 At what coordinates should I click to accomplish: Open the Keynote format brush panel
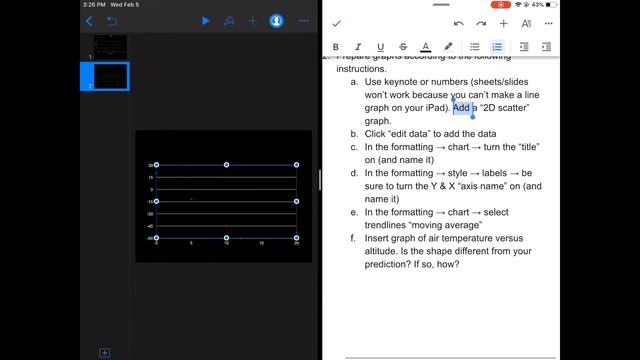229,21
